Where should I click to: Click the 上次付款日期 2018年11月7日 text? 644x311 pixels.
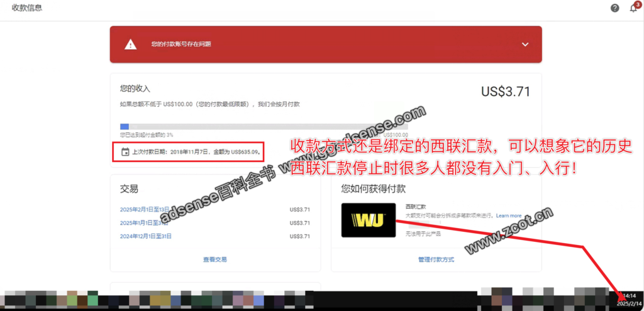coord(196,152)
